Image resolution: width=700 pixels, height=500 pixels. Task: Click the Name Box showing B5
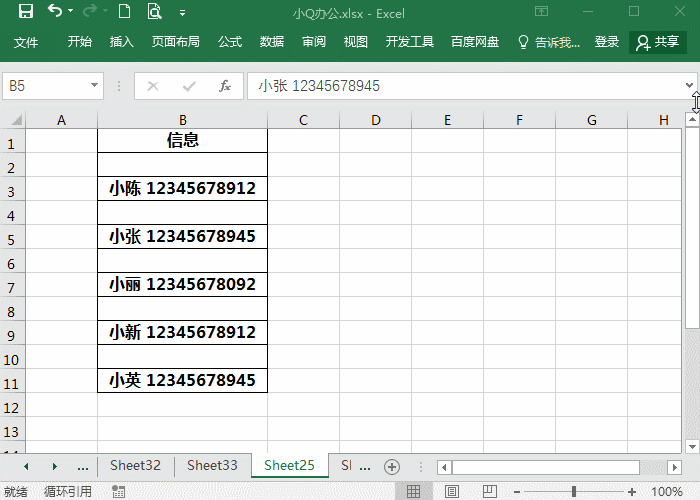[x=46, y=86]
